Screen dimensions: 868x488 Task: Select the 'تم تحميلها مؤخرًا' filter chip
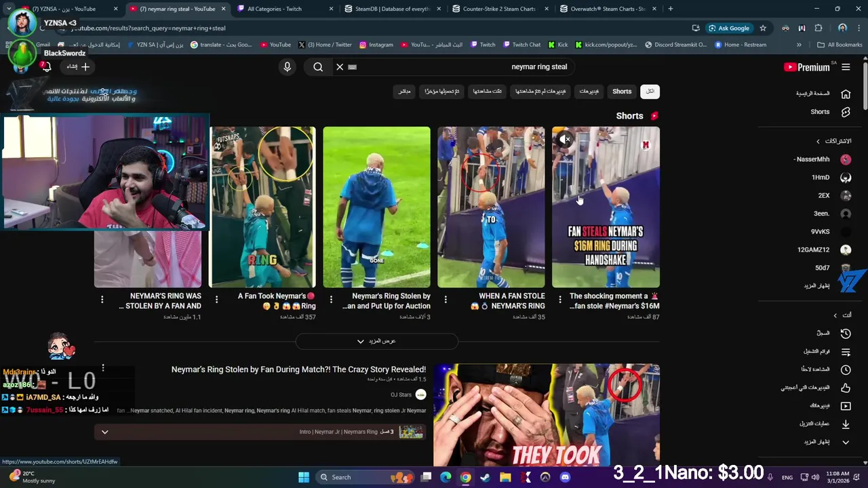[441, 91]
